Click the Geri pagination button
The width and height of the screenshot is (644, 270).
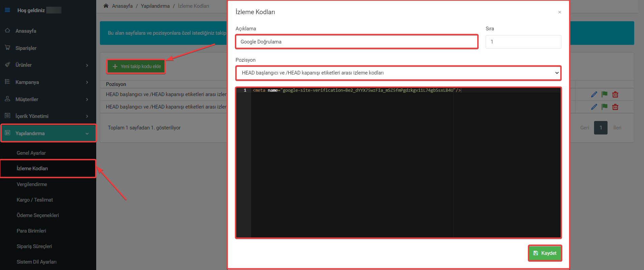[x=585, y=128]
